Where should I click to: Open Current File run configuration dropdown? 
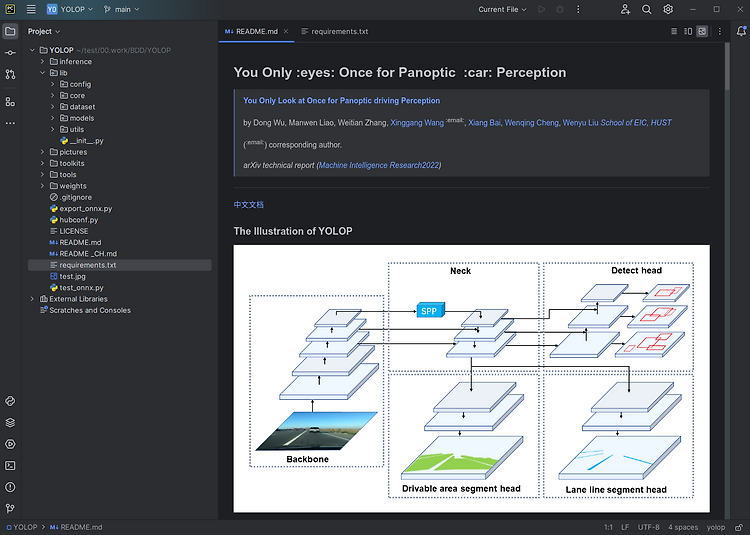[502, 9]
